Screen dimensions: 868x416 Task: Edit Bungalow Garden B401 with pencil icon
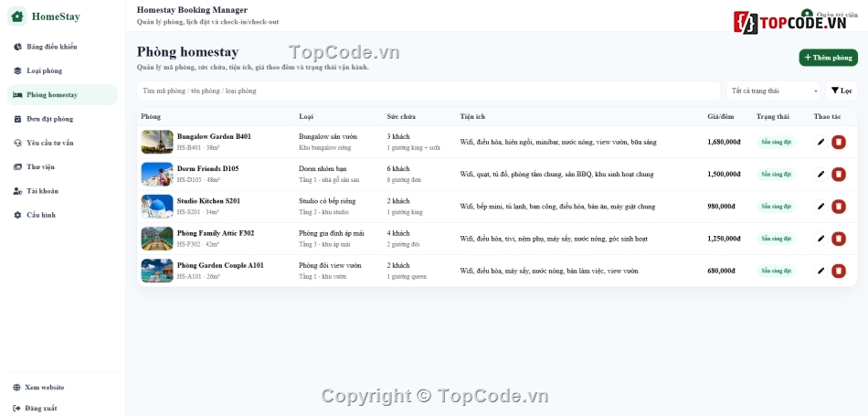[x=821, y=142]
